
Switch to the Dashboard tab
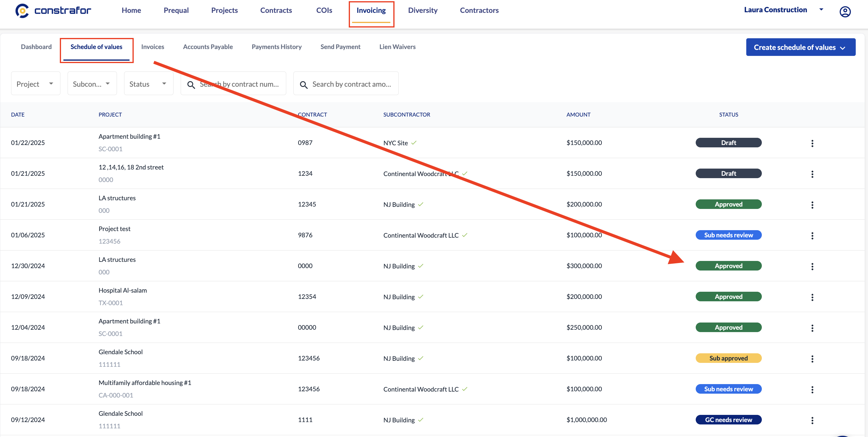(x=36, y=47)
